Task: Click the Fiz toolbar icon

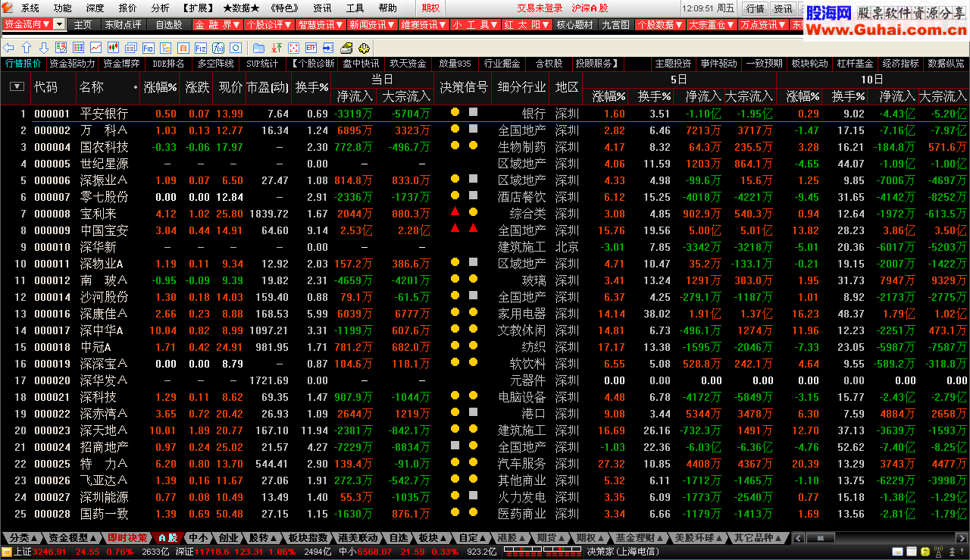Action: 201,47
